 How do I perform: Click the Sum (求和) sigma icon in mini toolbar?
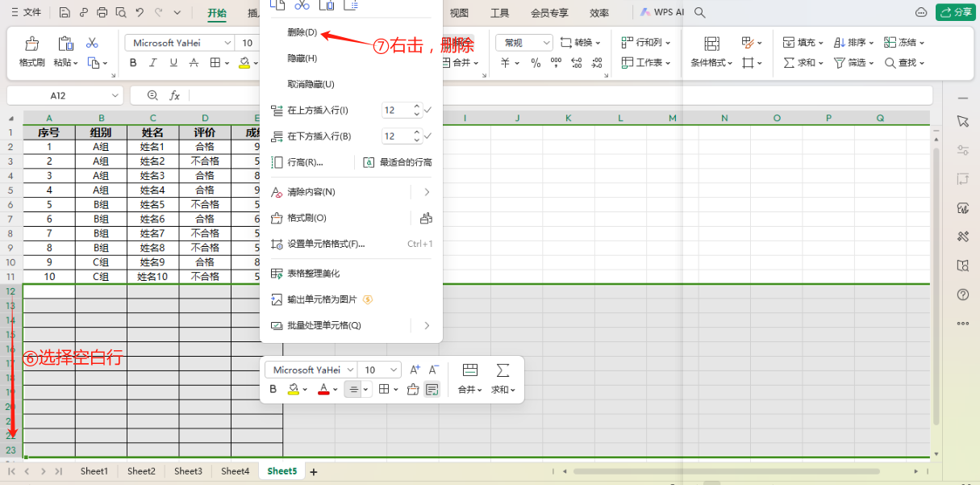503,370
